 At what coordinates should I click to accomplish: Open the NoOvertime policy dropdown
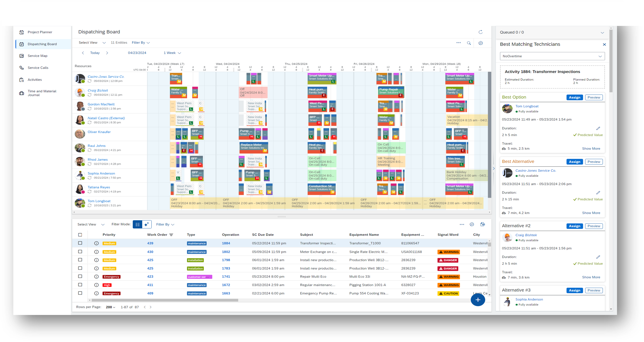pos(552,56)
